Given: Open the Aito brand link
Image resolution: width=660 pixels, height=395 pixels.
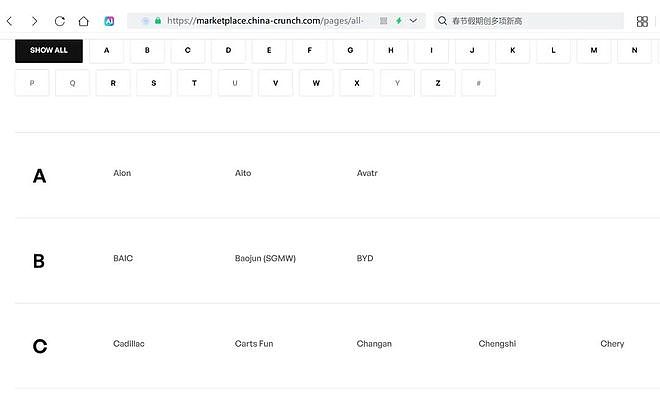Looking at the screenshot, I should (x=243, y=173).
